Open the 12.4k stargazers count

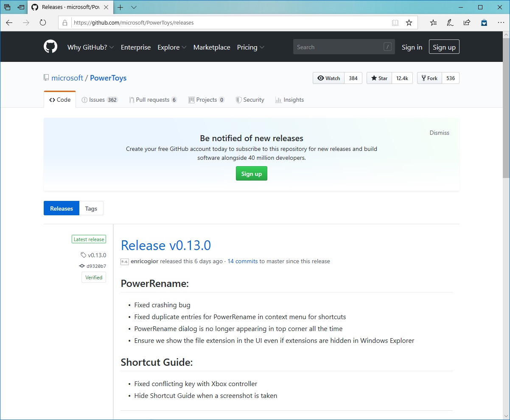pos(402,78)
